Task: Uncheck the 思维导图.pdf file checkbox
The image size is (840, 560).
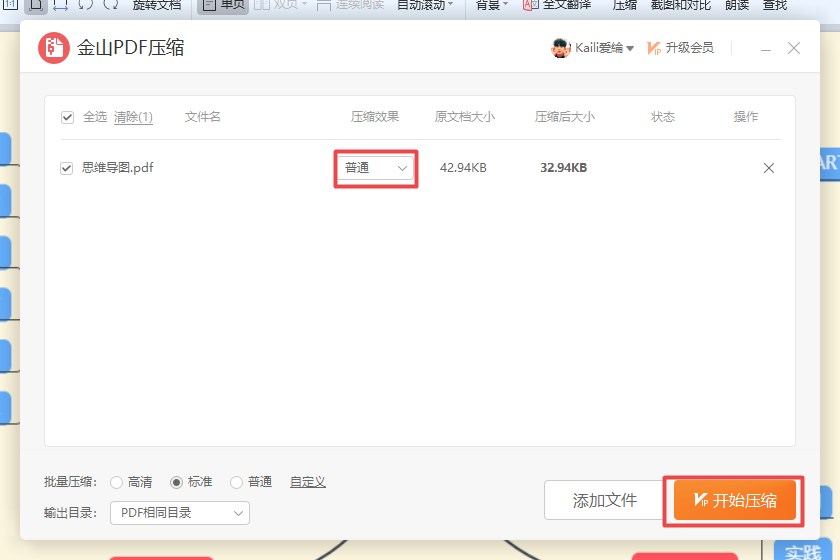Action: [x=68, y=168]
